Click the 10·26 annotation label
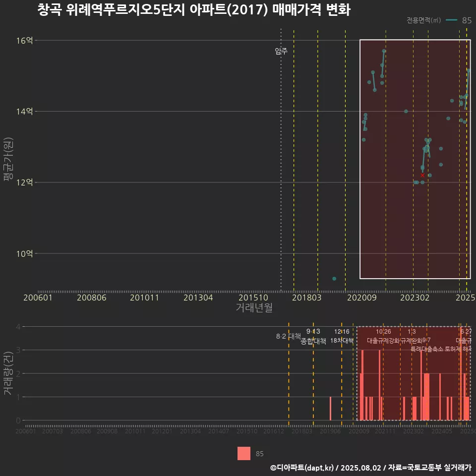Screen dimensions: 476x476 click(383, 332)
